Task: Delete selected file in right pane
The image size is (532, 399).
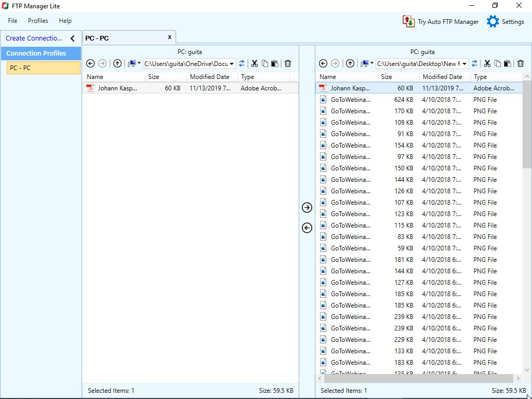Action: pyautogui.click(x=521, y=63)
